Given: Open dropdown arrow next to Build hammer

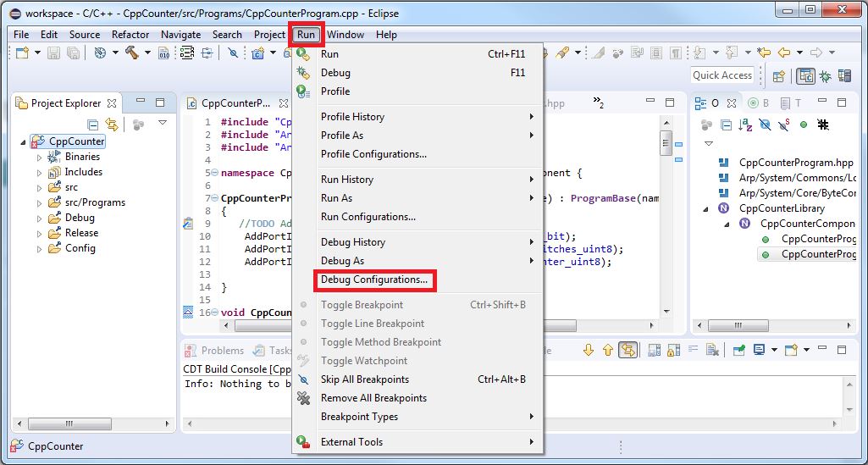Looking at the screenshot, I should [148, 53].
